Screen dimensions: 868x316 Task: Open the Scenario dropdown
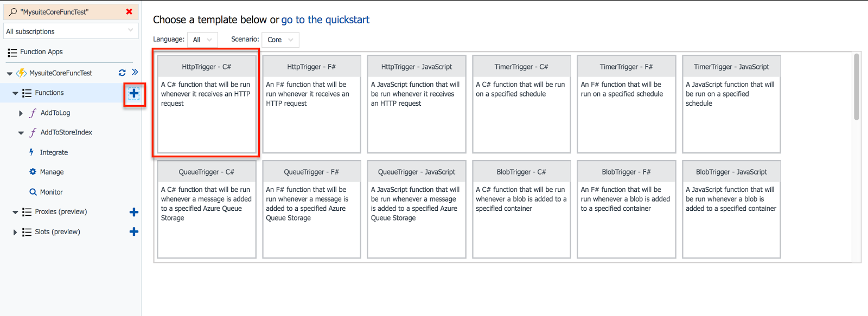[280, 40]
